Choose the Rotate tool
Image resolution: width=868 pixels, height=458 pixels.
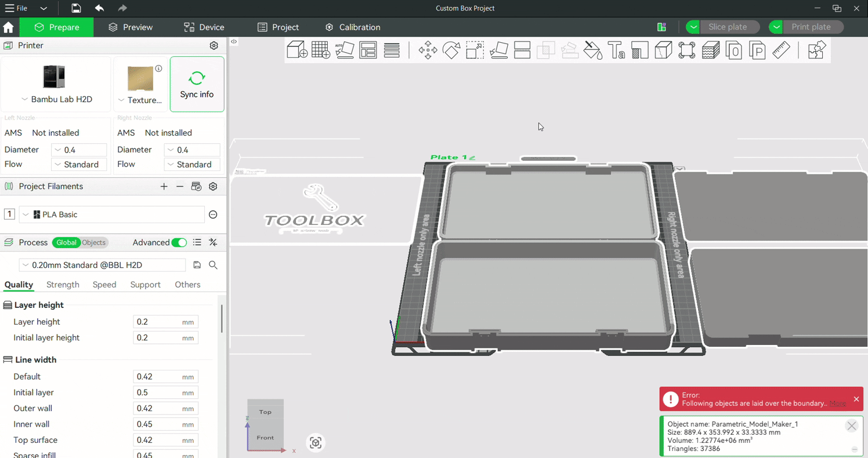(x=451, y=50)
